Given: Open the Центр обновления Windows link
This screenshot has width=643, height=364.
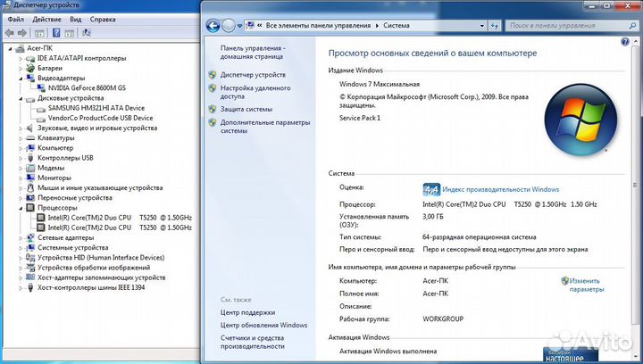Looking at the screenshot, I should [263, 325].
